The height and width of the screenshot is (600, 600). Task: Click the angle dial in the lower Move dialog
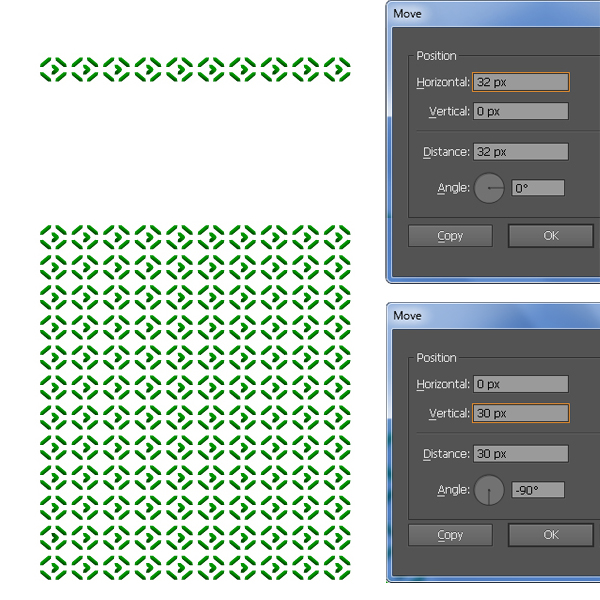(489, 490)
